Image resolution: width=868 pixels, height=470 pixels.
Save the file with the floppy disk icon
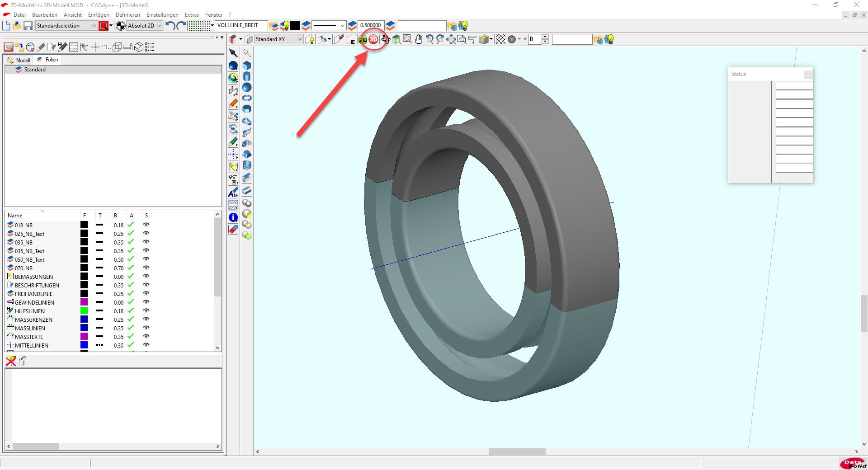pos(28,26)
